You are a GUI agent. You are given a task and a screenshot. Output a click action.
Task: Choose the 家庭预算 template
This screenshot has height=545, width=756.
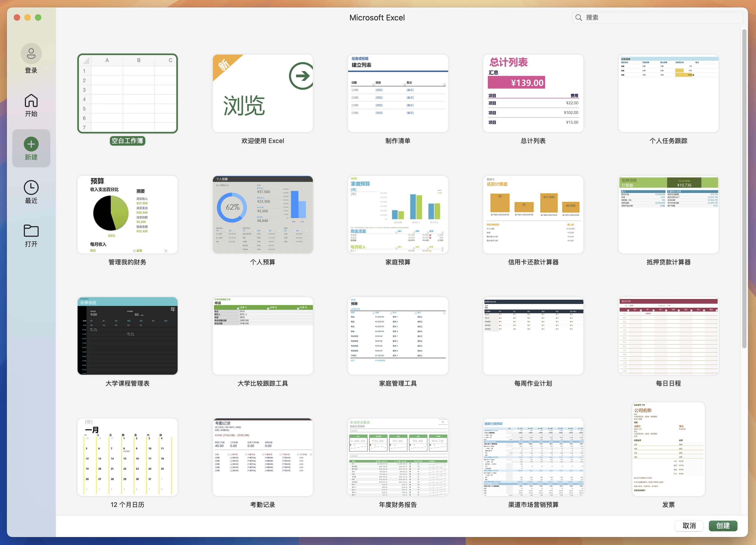398,215
